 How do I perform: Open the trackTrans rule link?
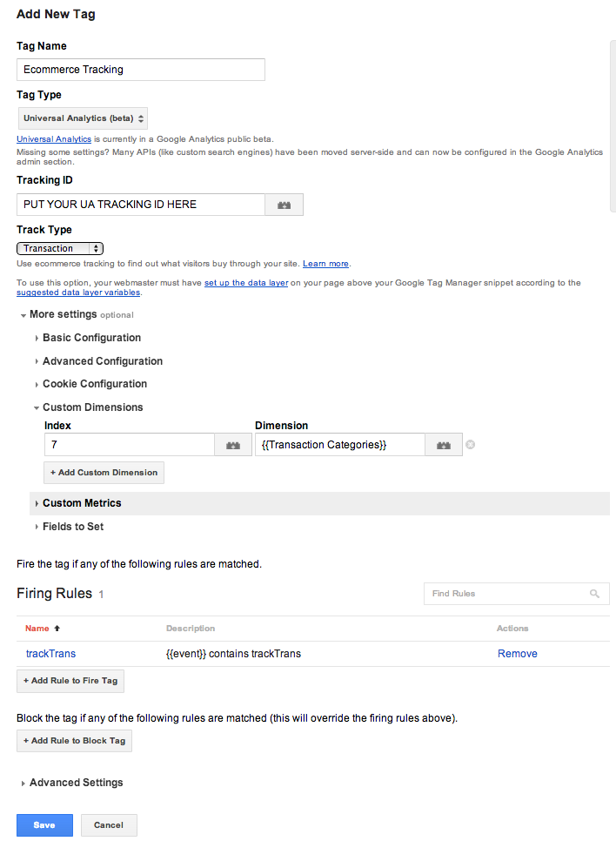point(51,654)
